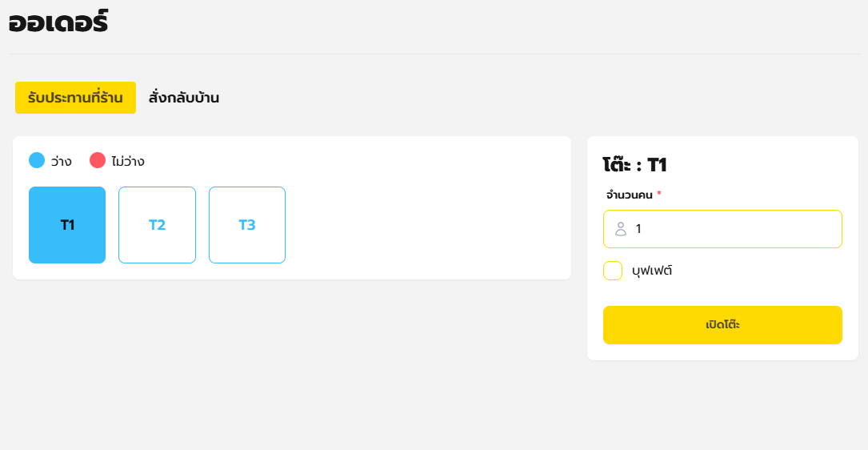This screenshot has width=868, height=450.
Task: Click the จำนวนคน field label
Action: [x=630, y=195]
